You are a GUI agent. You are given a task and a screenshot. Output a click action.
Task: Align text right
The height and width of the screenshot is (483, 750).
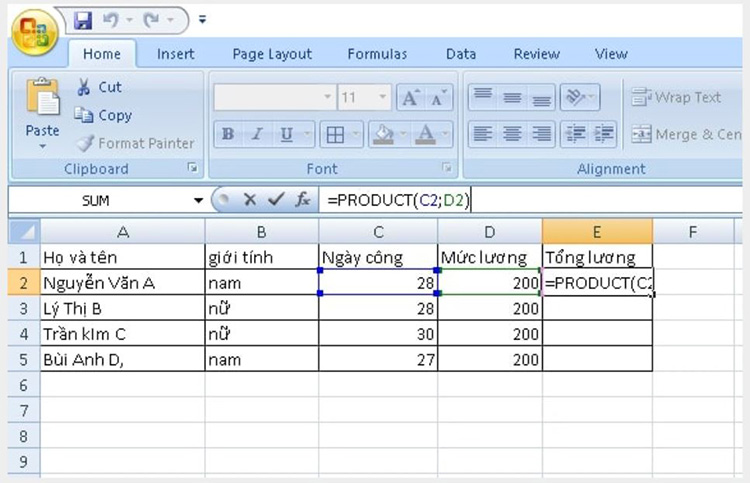pos(541,134)
